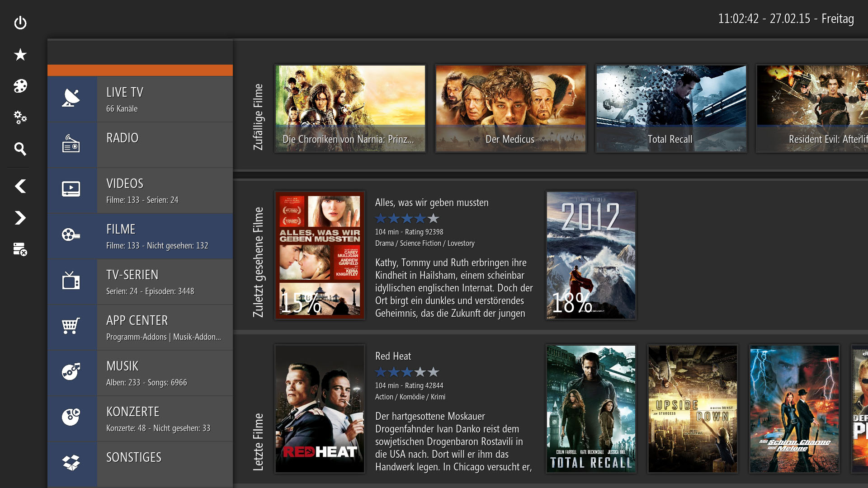Click the Sonstiges dropbox icon
Image resolution: width=868 pixels, height=488 pixels.
click(x=71, y=463)
